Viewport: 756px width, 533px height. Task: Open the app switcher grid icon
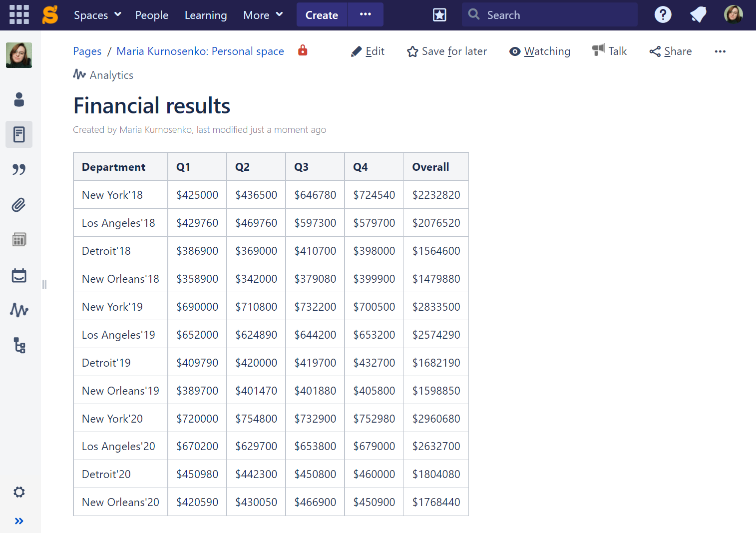tap(19, 15)
